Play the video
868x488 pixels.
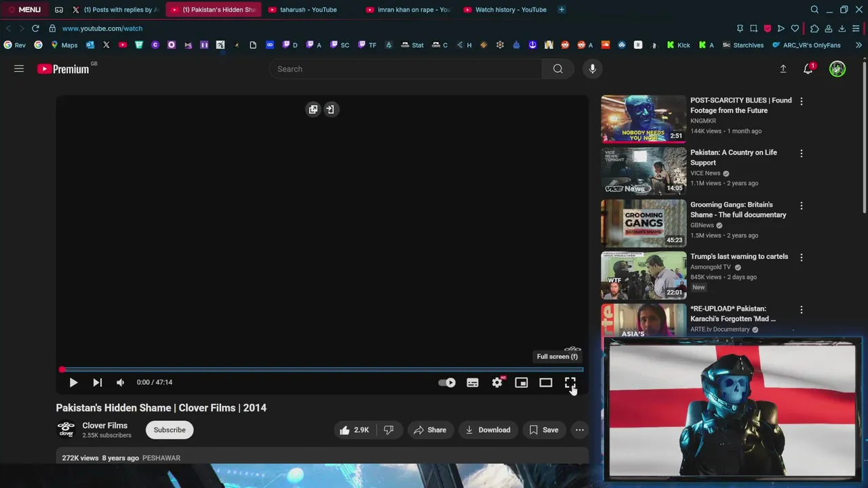click(73, 382)
